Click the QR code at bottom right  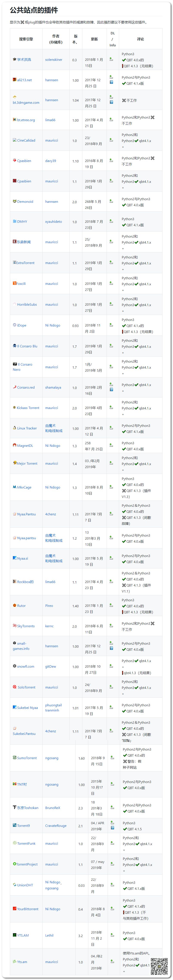tap(159, 967)
